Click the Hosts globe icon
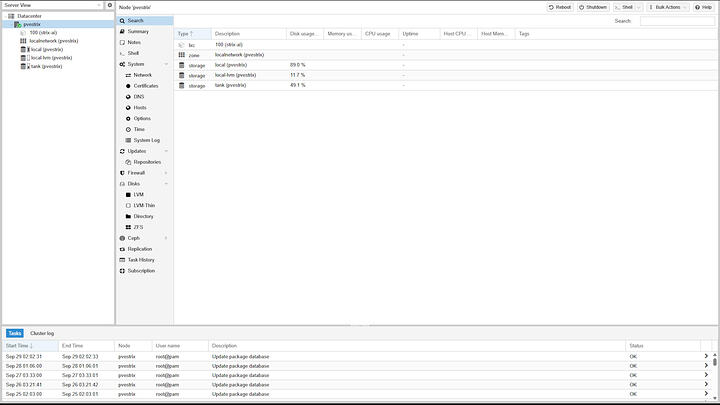The image size is (720, 405). pyautogui.click(x=128, y=107)
